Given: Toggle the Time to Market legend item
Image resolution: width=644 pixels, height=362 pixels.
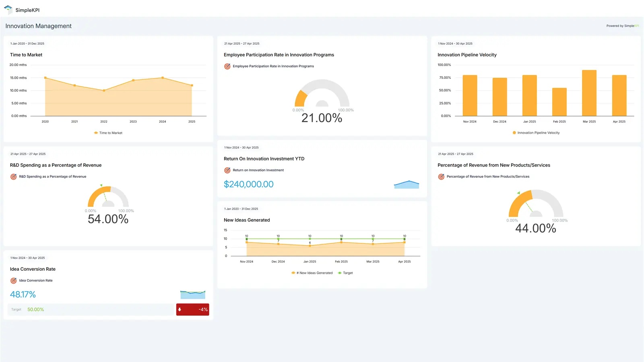Looking at the screenshot, I should tap(107, 132).
